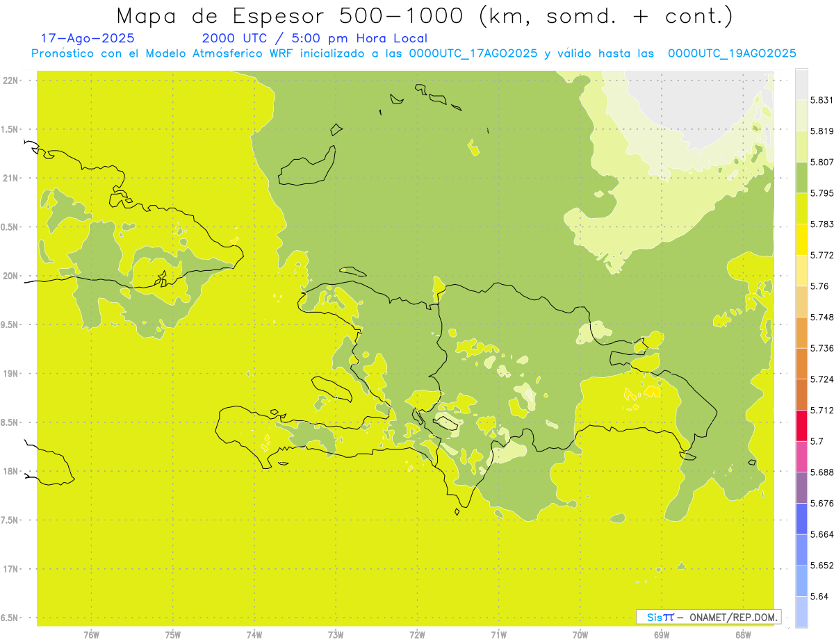The image size is (834, 644).
Task: Pick the bright yellow swatch between 5.772 and 5.783
Action: click(x=801, y=240)
